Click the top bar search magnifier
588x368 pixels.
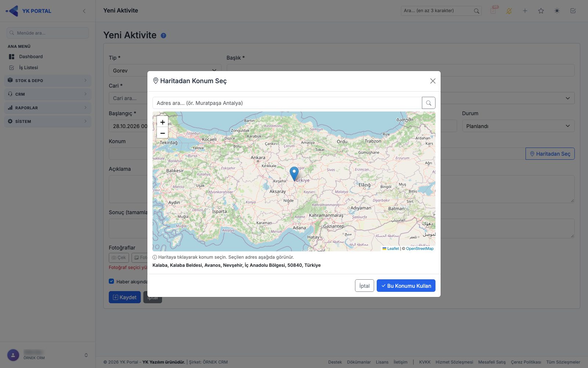click(x=476, y=11)
